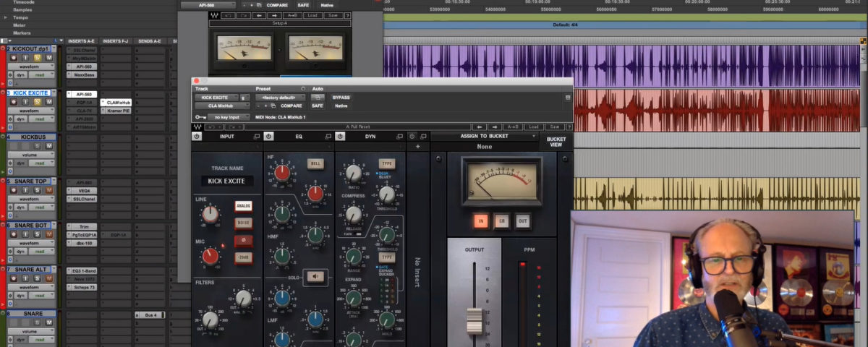Open the no key input dropdown
Image resolution: width=868 pixels, height=347 pixels.
(x=229, y=116)
